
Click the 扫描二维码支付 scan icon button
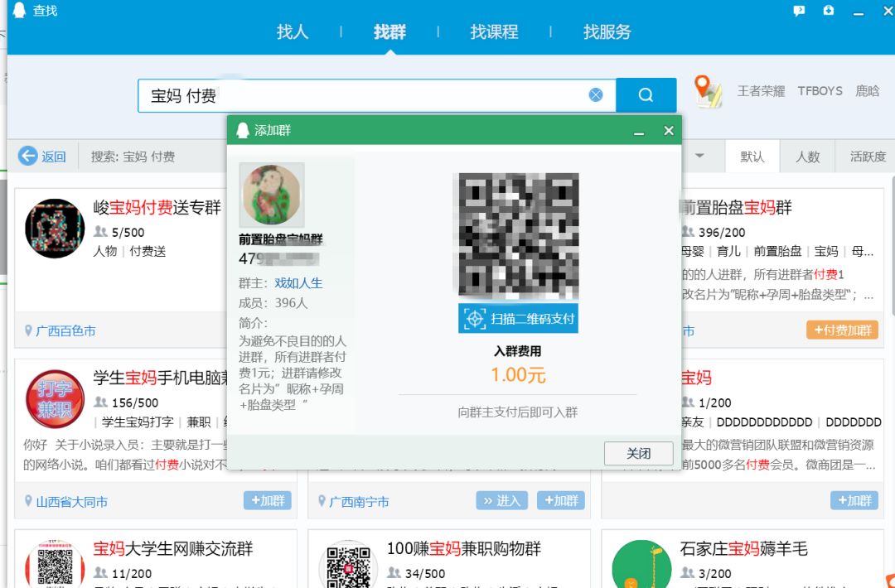(x=519, y=319)
